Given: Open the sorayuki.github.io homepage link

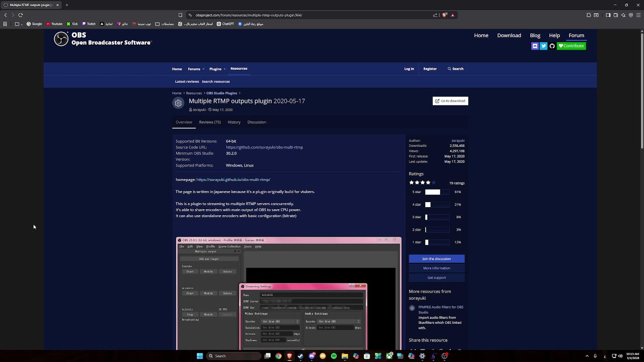Looking at the screenshot, I should [x=233, y=179].
